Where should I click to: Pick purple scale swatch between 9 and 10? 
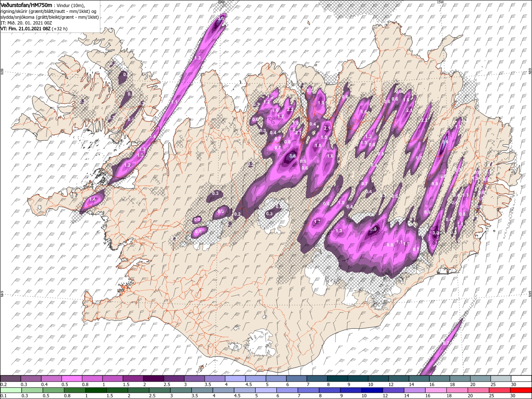[x=358, y=379]
